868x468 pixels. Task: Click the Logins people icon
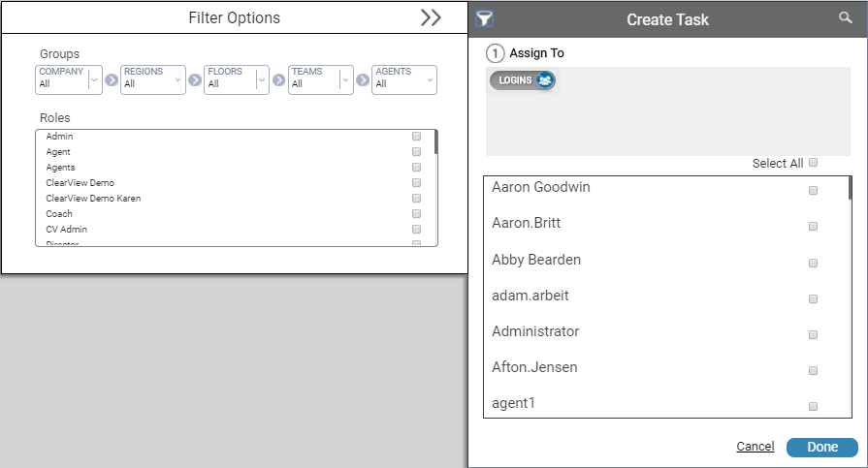click(545, 80)
